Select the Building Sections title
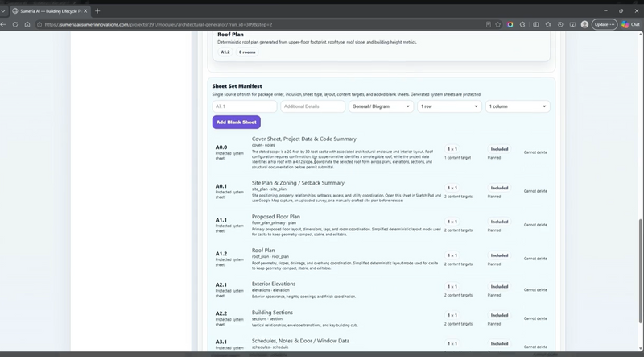 tap(272, 313)
